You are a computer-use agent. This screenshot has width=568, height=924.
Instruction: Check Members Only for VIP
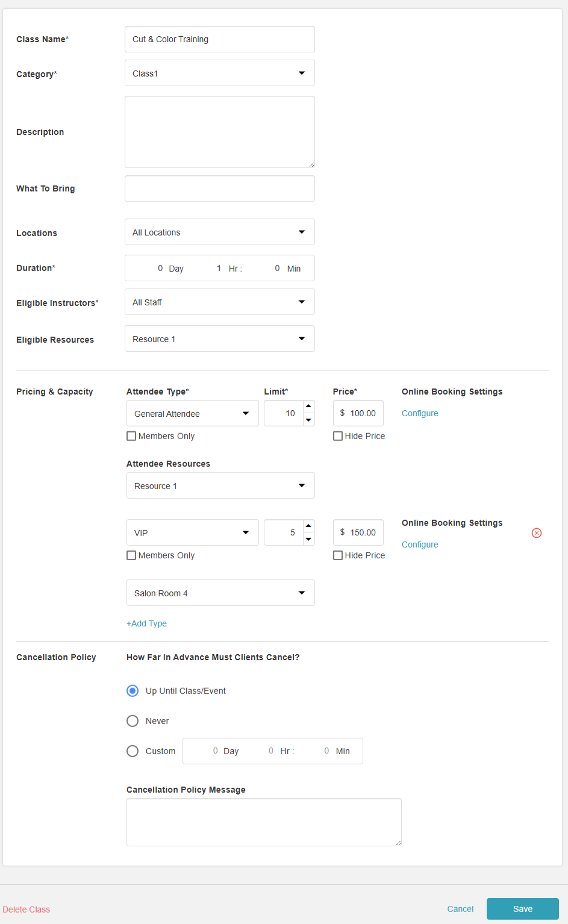pos(131,555)
